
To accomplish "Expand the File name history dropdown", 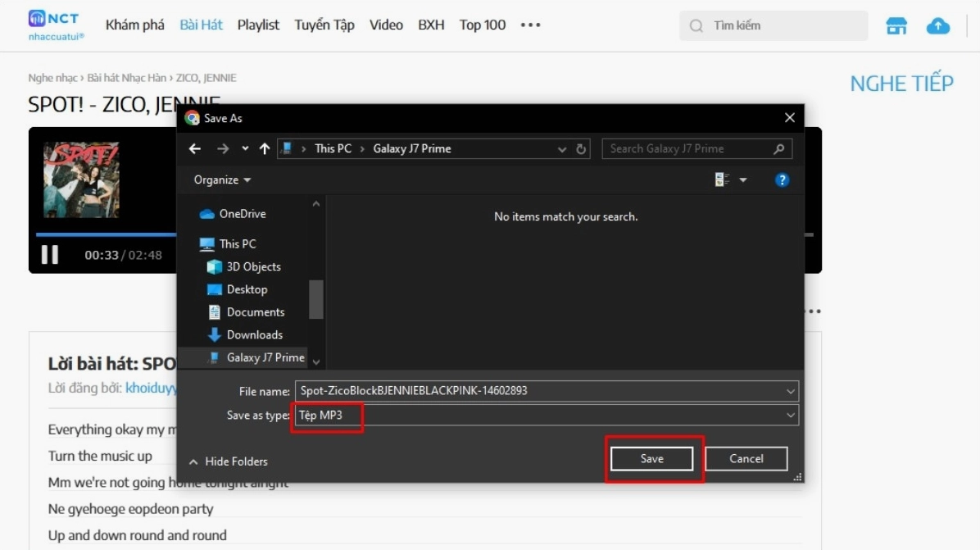I will pyautogui.click(x=790, y=391).
